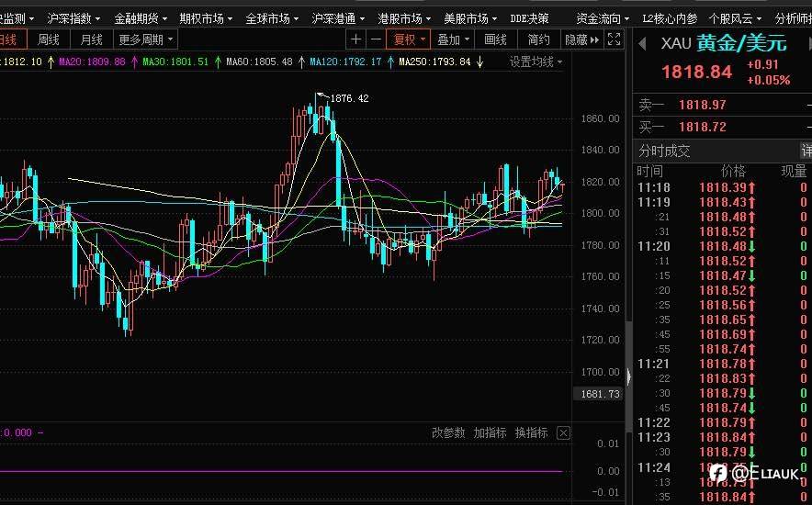Open 设置均线 dropdown

tap(536, 62)
